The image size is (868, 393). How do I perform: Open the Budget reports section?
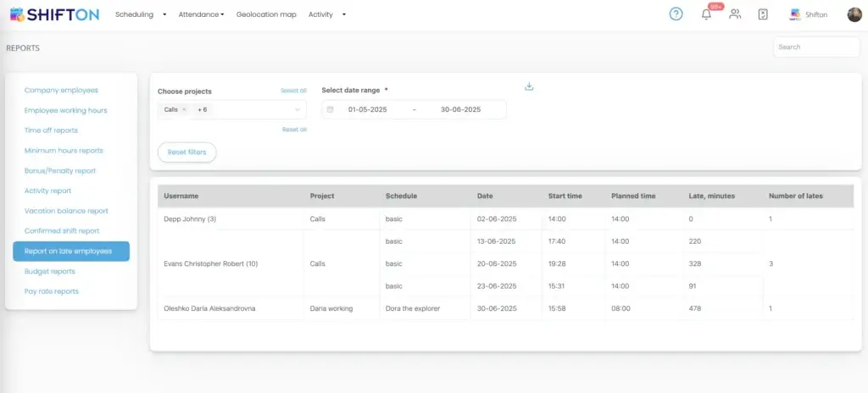(x=50, y=272)
